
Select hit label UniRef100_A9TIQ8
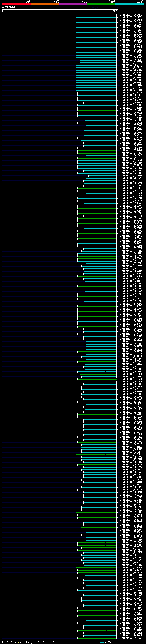click(x=131, y=75)
